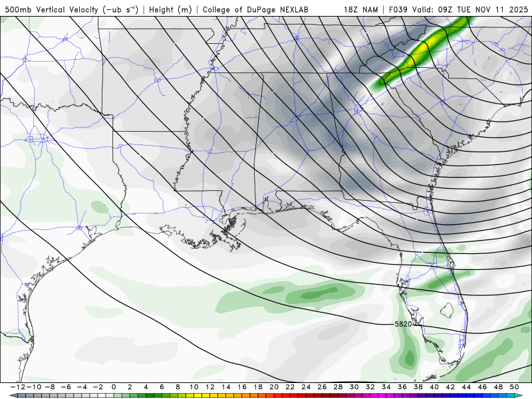Click the -6 label on the color scale

tap(66, 387)
